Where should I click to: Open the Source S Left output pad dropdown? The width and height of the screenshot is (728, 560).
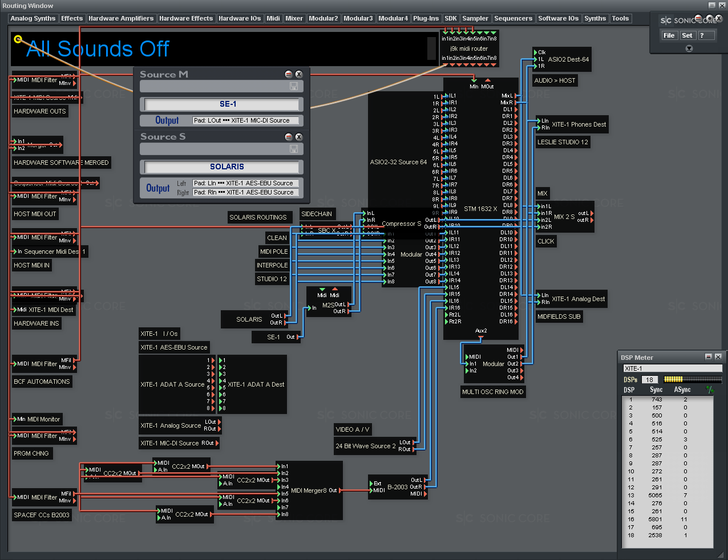click(x=245, y=183)
